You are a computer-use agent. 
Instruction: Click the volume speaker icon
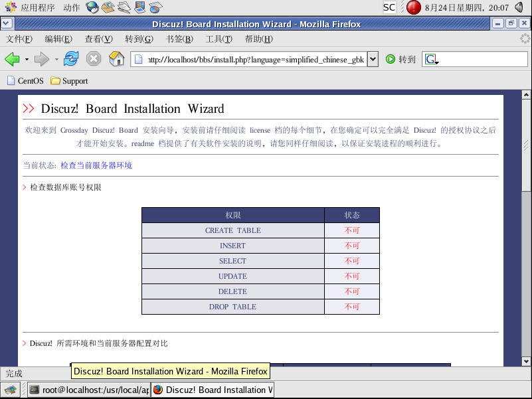(519, 7)
